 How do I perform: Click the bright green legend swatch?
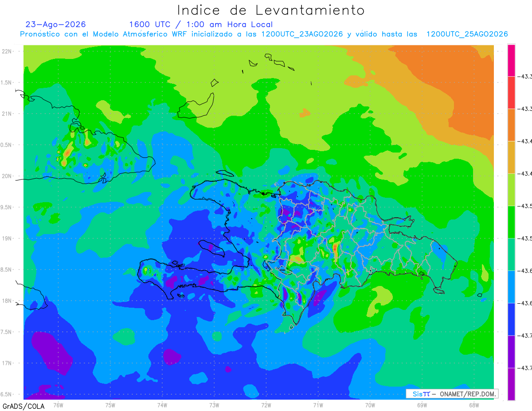click(x=511, y=222)
